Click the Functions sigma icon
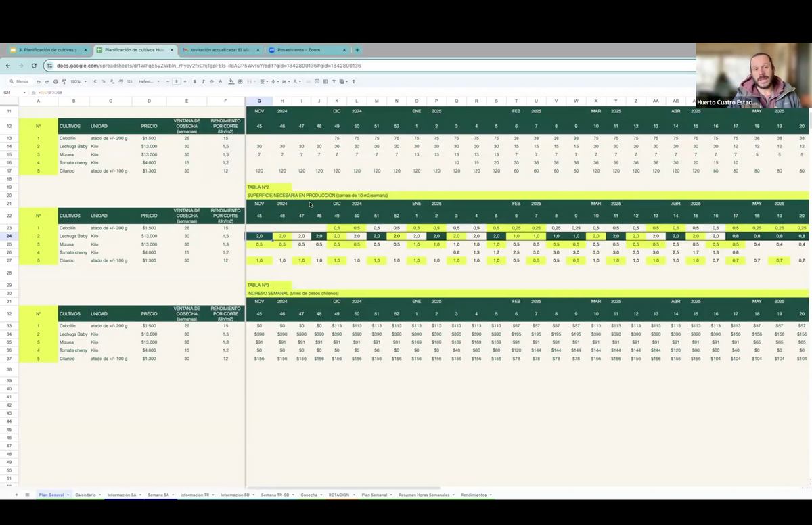The height and width of the screenshot is (525, 812). [353, 81]
